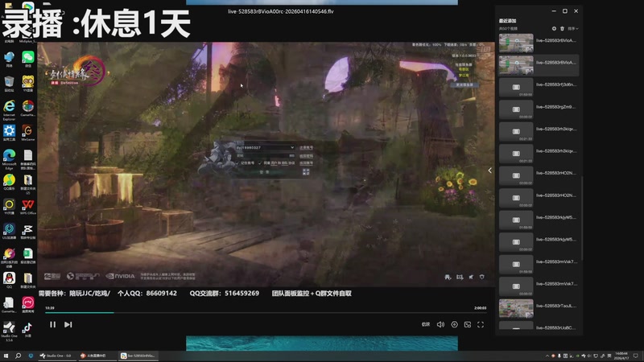Open the QQ penguin desktop icon
This screenshot has width=644, height=362.
click(x=9, y=280)
